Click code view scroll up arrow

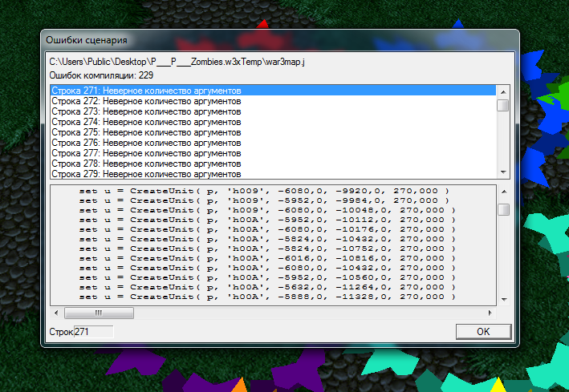point(504,192)
